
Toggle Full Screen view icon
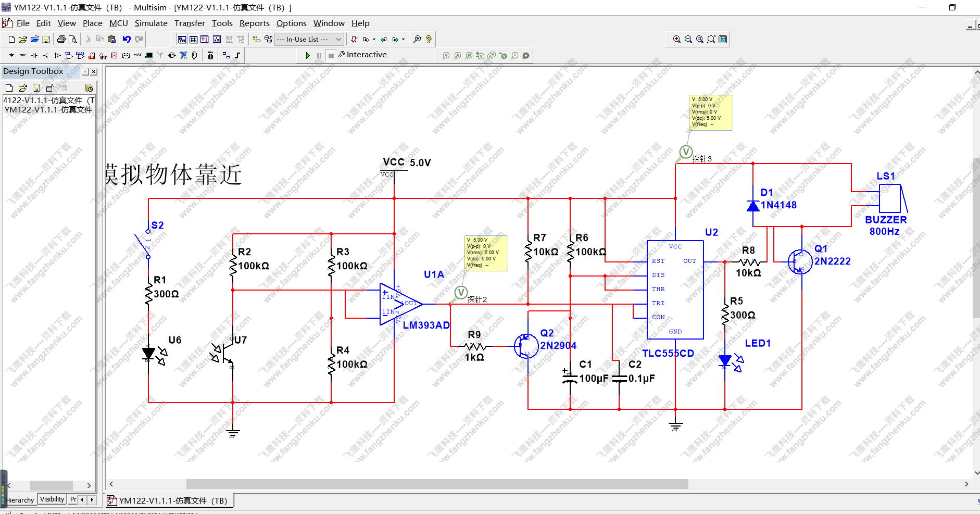[x=723, y=40]
